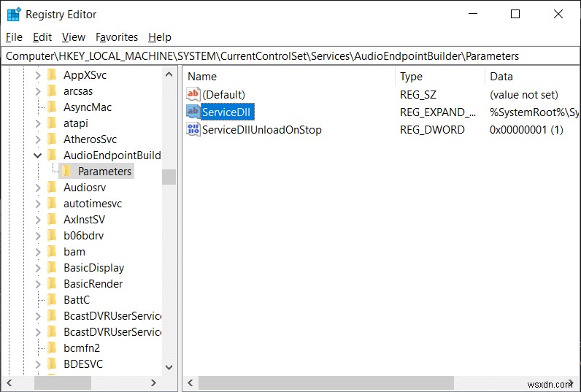
Task: Click tree pane horizontal scrollbar thumb
Action: pyautogui.click(x=63, y=383)
